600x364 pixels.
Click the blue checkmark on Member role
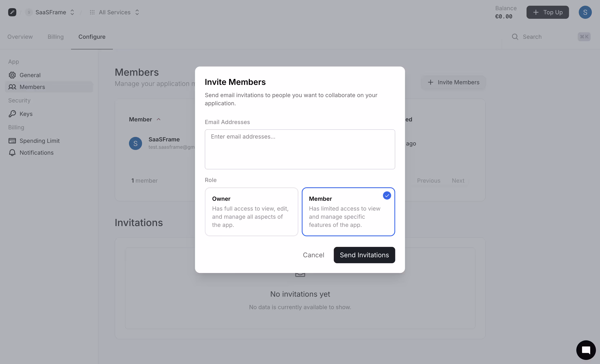tap(387, 195)
